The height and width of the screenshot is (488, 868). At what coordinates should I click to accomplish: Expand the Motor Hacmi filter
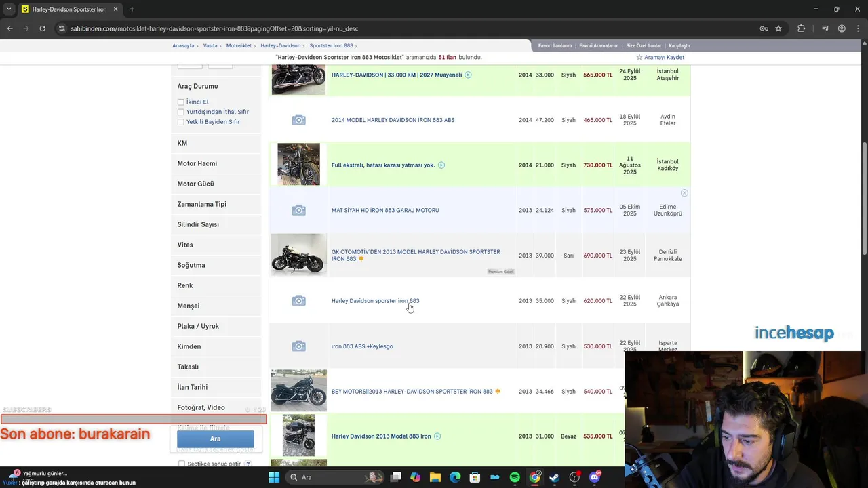point(216,163)
